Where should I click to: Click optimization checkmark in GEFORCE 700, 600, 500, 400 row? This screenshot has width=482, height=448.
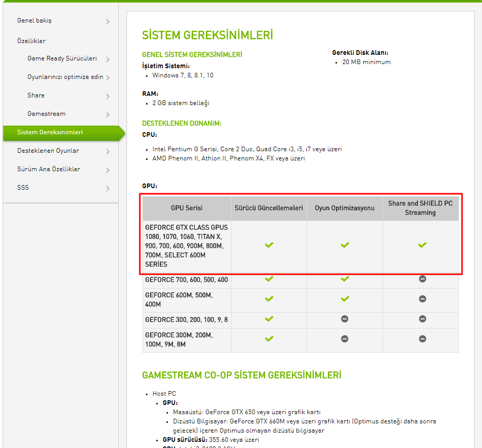click(345, 279)
